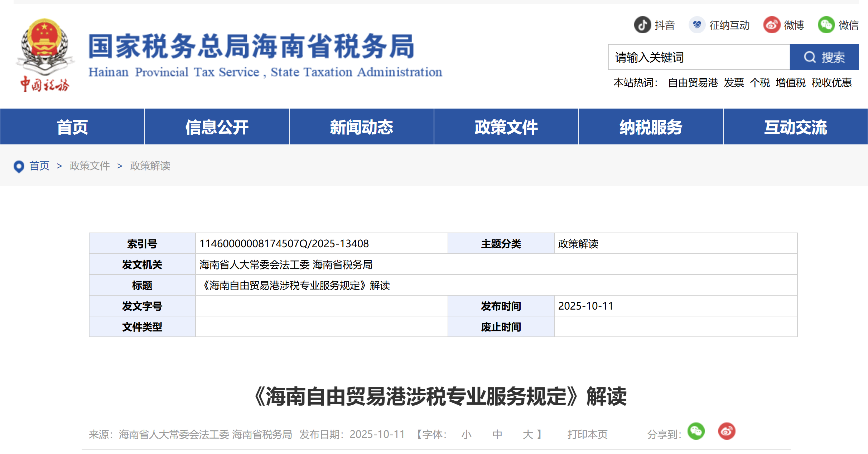Click the site title 国家税务总局海南省税务局
This screenshot has width=868, height=454.
(251, 46)
